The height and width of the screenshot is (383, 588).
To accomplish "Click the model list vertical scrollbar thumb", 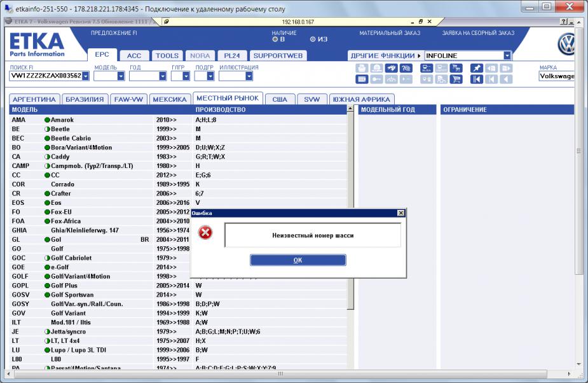I will tap(350, 211).
